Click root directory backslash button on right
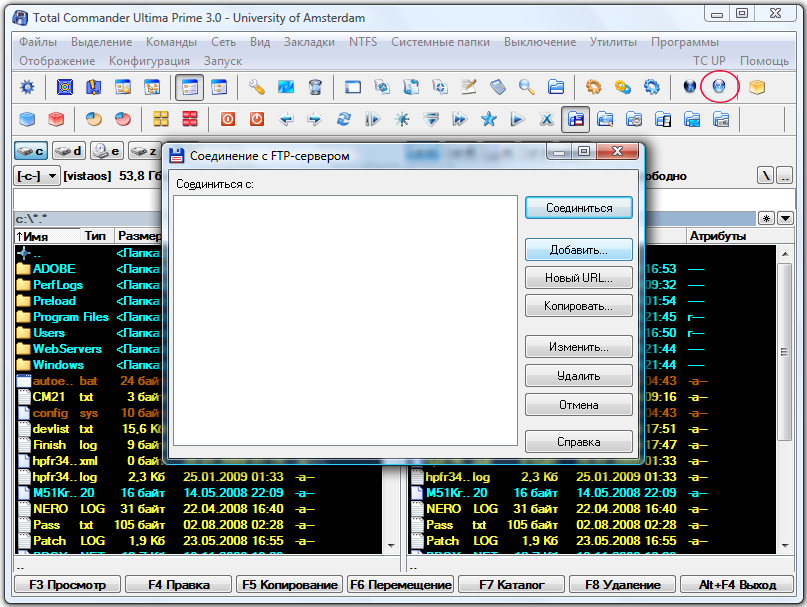This screenshot has height=607, width=807. [766, 176]
